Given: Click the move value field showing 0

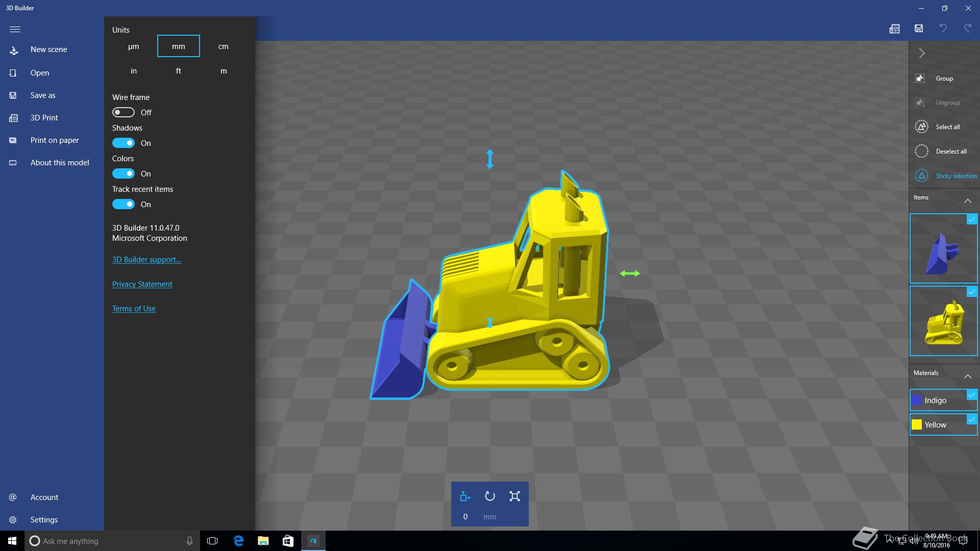Looking at the screenshot, I should pyautogui.click(x=465, y=517).
